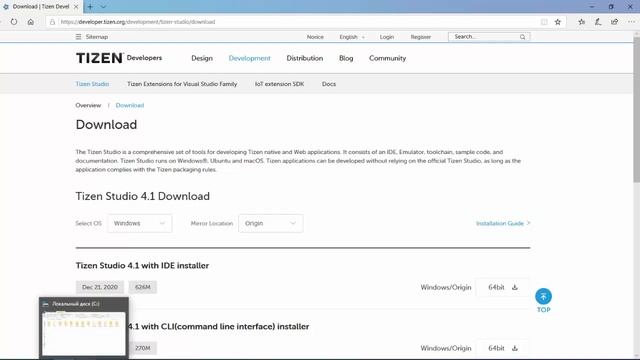Click the Tizen Studio 4.1 Download heading
Image resolution: width=640 pixels, height=360 pixels.
(142, 196)
